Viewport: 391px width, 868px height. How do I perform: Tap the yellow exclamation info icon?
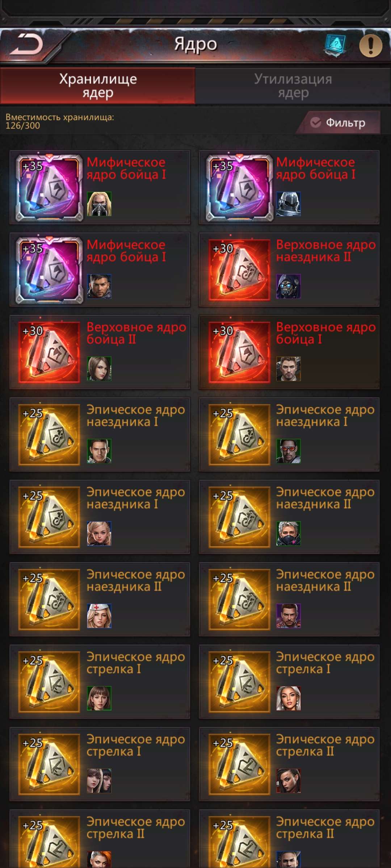pyautogui.click(x=371, y=46)
